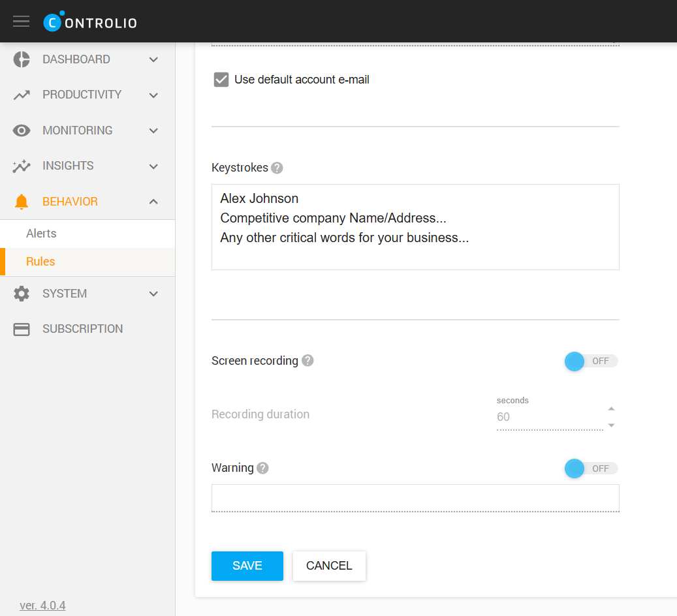This screenshot has height=616, width=677.
Task: Show the Warning help tooltip icon
Action: (262, 468)
